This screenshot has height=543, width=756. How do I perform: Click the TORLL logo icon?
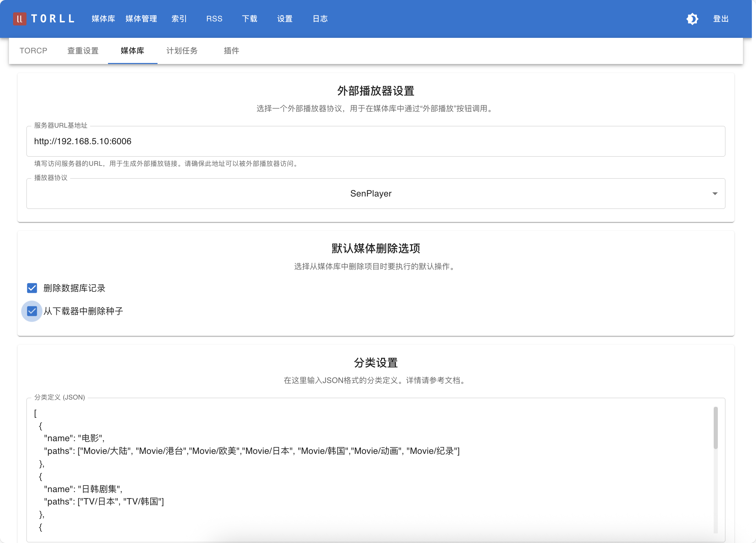(x=21, y=19)
